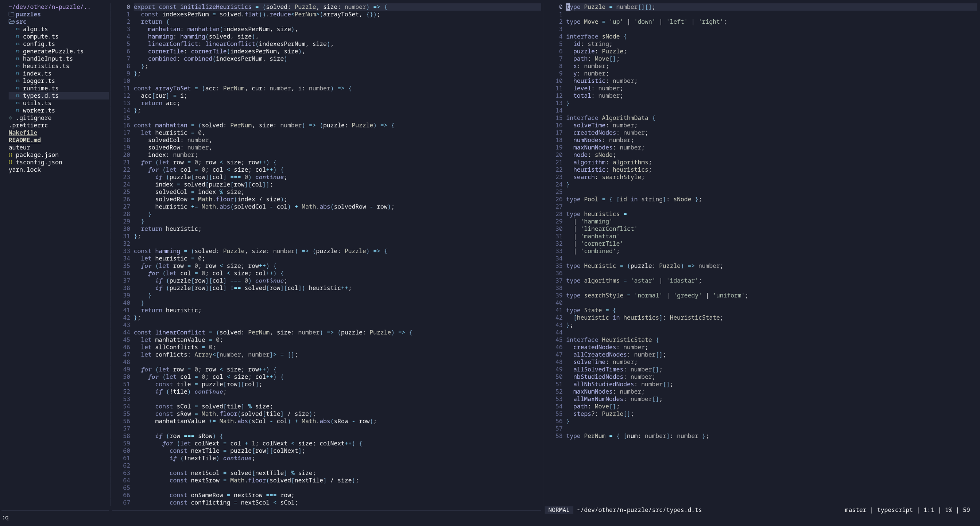
Task: Open the README.md file
Action: (25, 140)
